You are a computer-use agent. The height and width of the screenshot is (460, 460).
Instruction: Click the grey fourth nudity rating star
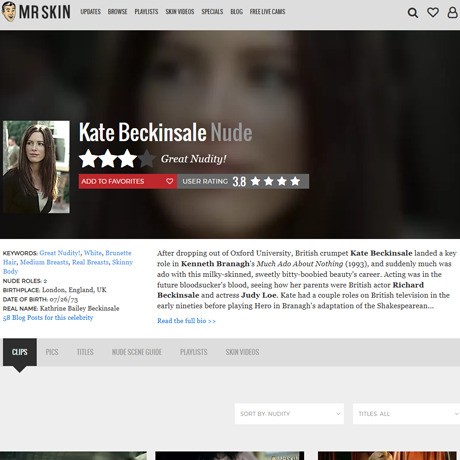146,159
